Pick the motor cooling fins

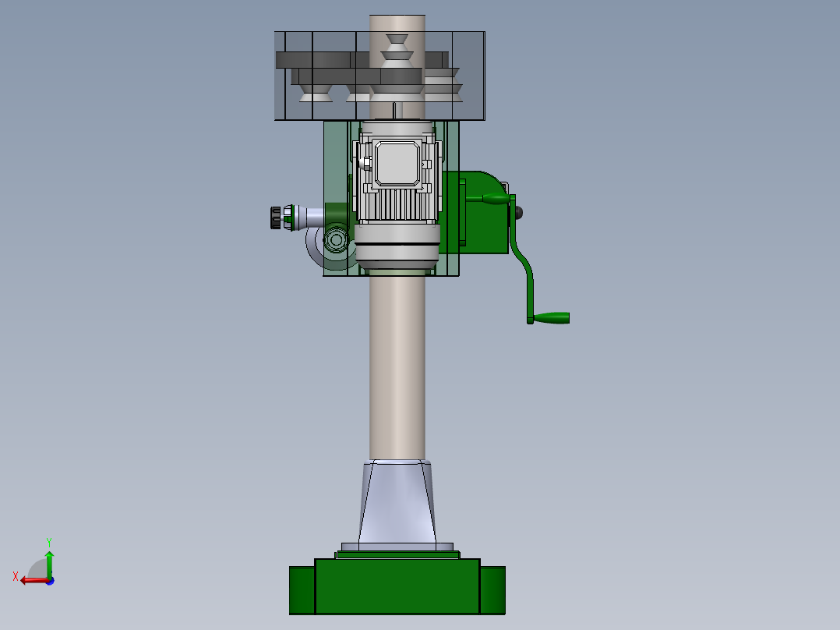(397, 204)
